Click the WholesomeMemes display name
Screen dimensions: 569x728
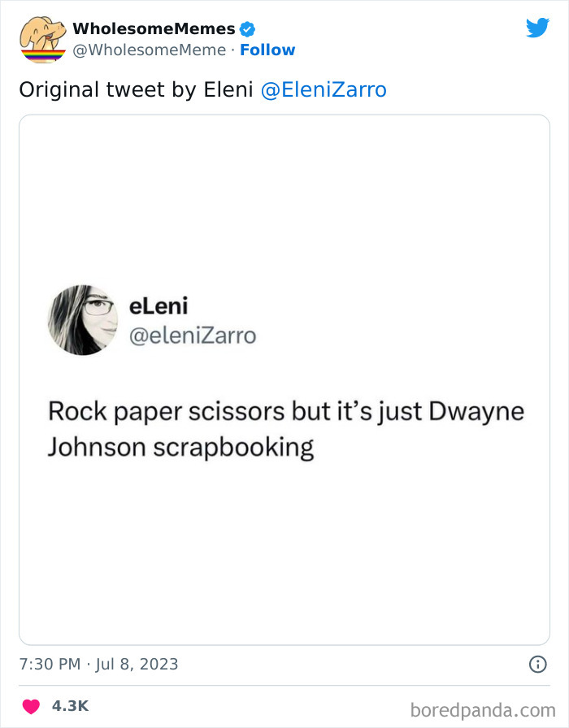(154, 29)
